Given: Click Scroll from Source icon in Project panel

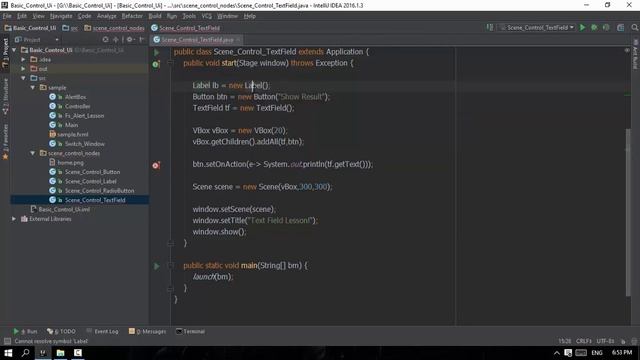Looking at the screenshot, I should click(x=106, y=40).
